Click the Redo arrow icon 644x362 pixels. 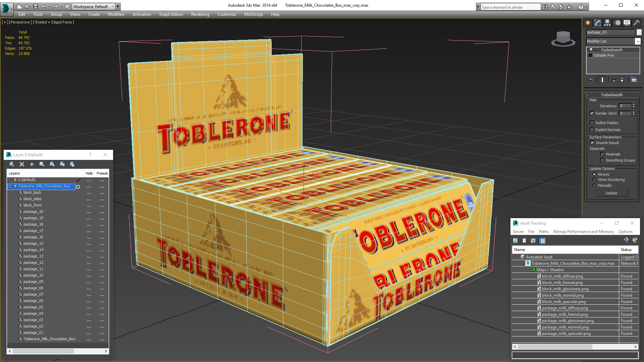coord(55,6)
